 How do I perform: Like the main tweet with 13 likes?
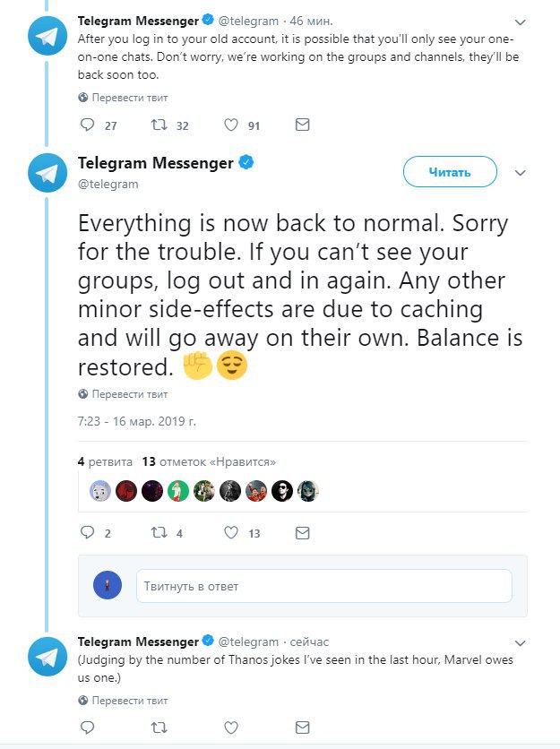(x=231, y=532)
